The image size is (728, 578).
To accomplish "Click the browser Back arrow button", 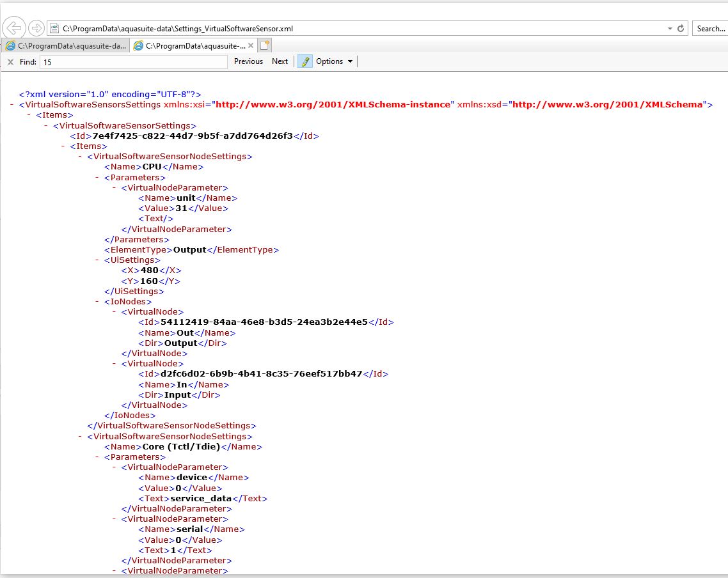I will [14, 28].
